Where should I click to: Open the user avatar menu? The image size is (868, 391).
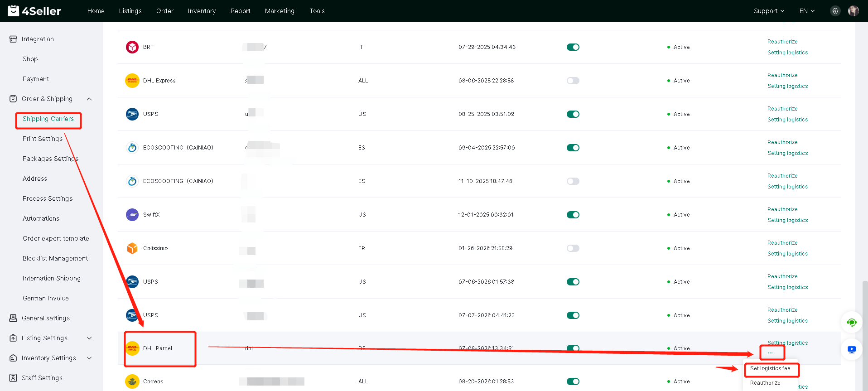854,11
